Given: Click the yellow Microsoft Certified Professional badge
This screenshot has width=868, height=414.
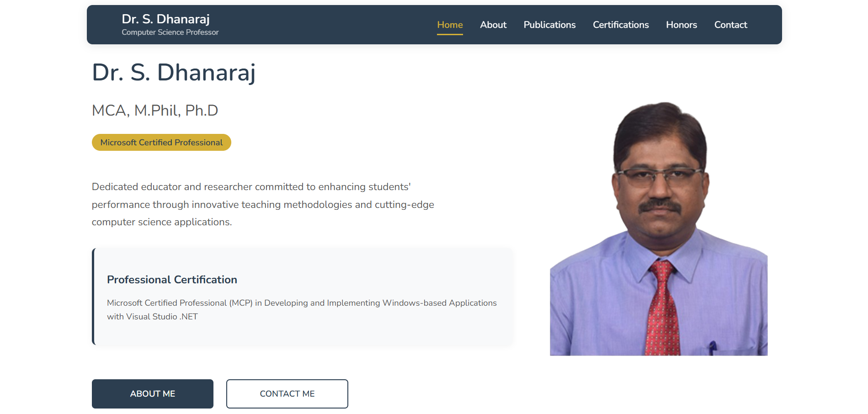Looking at the screenshot, I should (x=161, y=143).
